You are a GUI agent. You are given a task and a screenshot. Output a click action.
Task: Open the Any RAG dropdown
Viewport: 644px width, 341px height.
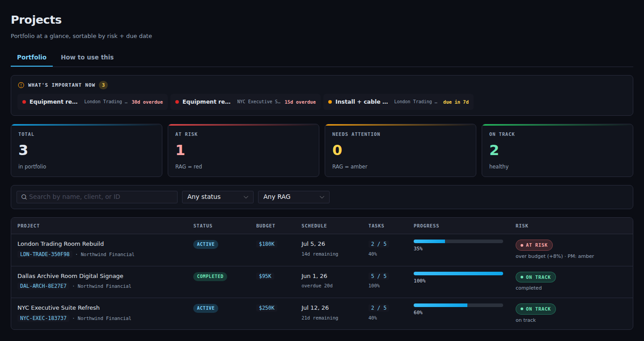click(x=294, y=197)
